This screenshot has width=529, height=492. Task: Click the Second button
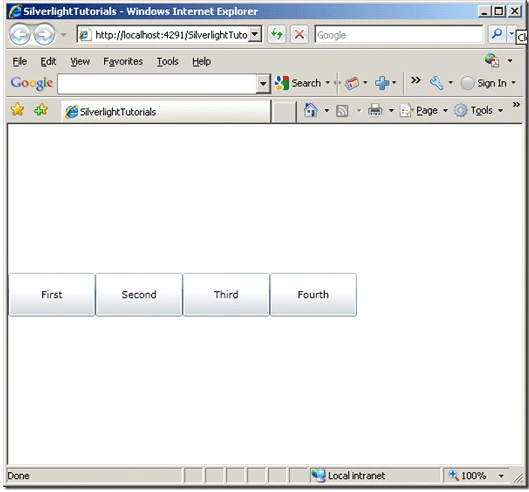click(x=139, y=295)
